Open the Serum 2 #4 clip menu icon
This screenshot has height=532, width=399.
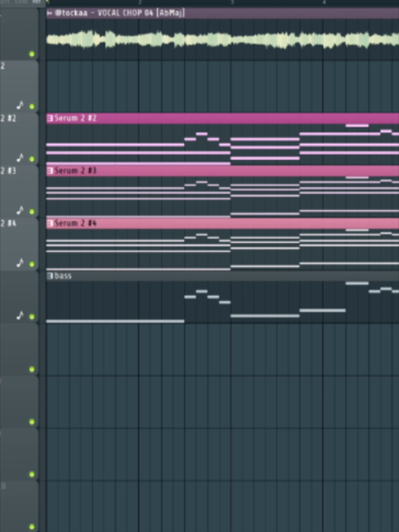coord(50,223)
